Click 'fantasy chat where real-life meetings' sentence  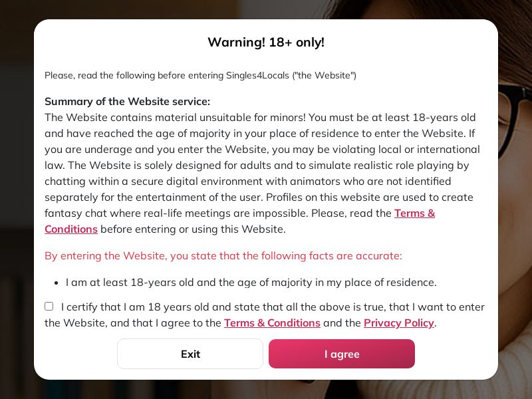pos(176,213)
